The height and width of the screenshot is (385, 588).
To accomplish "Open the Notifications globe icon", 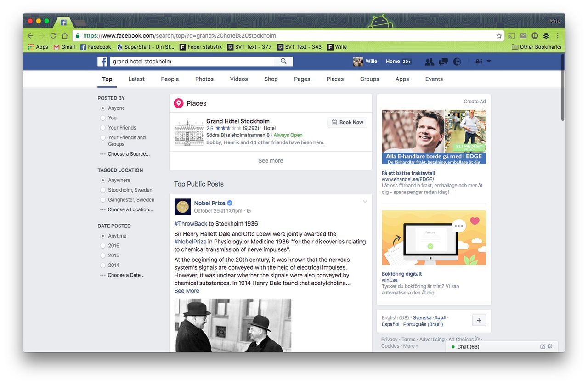I will point(457,62).
